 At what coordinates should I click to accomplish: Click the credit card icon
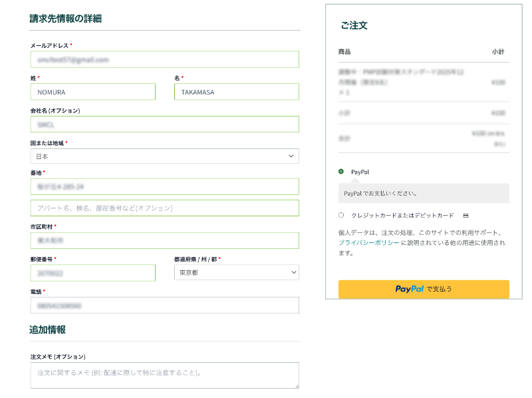(465, 216)
